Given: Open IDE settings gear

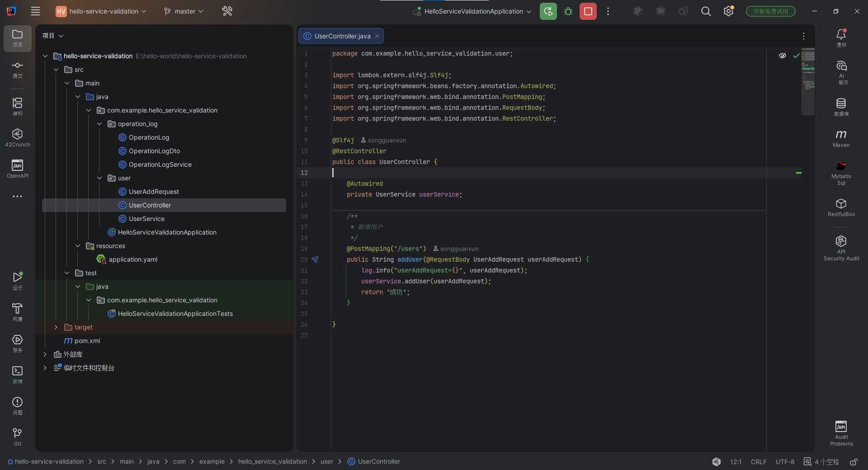Looking at the screenshot, I should click(x=728, y=11).
